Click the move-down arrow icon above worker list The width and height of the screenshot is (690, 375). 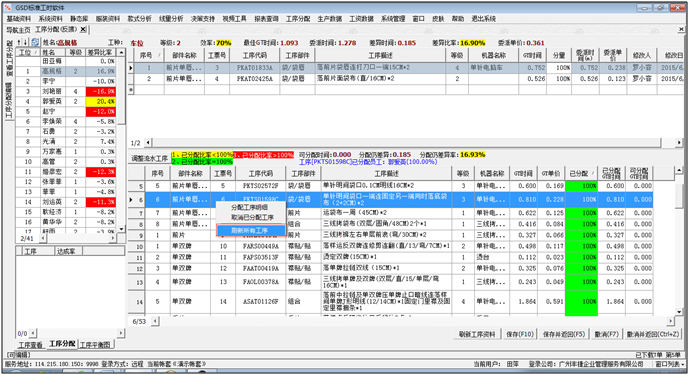26,42
